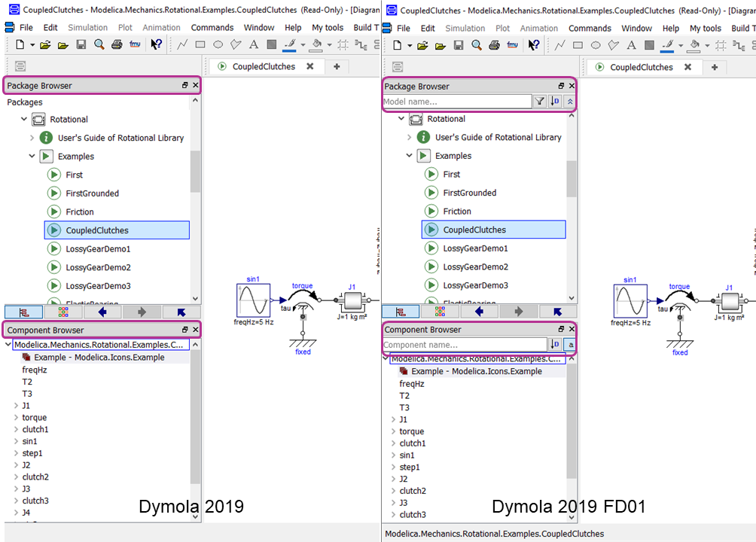Collapse the Examples node in Dymola 2019 FD01
The height and width of the screenshot is (542, 756).
[x=409, y=156]
